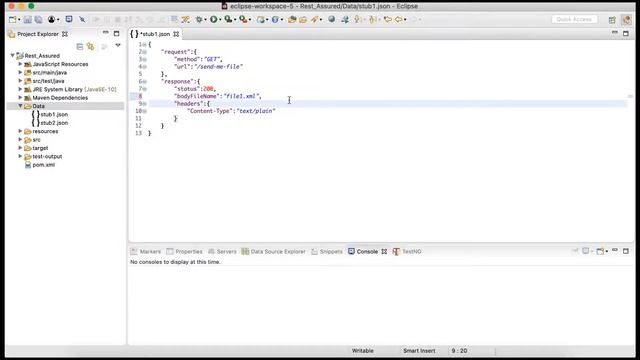Minimize the Console panel
This screenshot has height=360, width=640.
615,250
